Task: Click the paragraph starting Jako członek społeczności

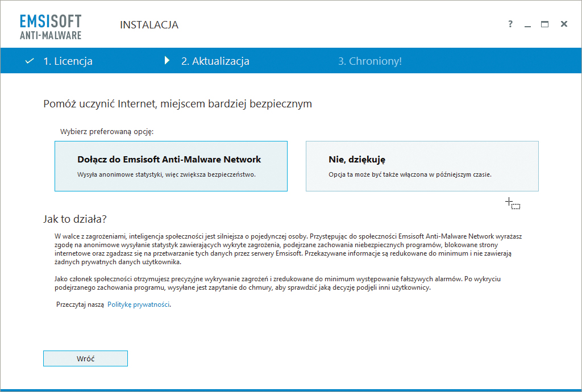Action: (x=278, y=283)
